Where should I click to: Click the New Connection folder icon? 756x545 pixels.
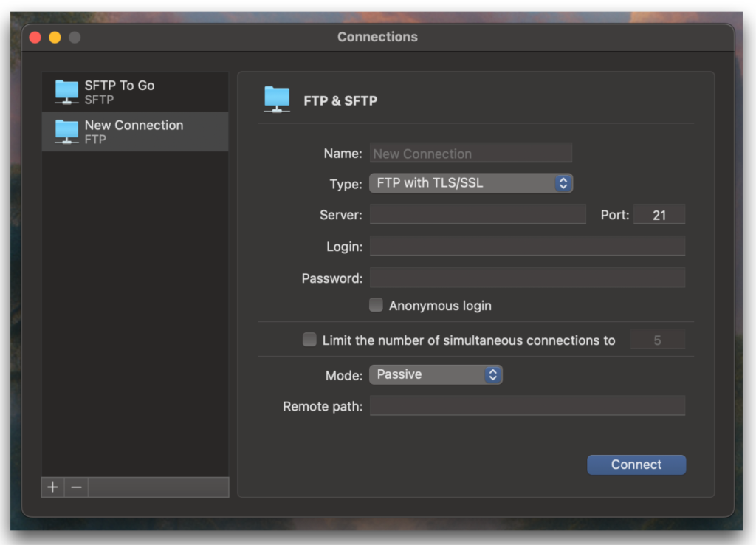tap(66, 131)
